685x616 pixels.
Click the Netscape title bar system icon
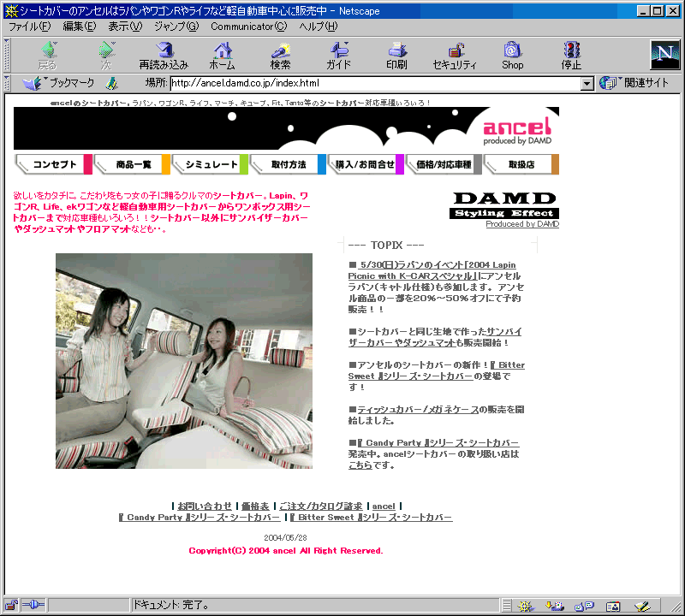(x=11, y=11)
